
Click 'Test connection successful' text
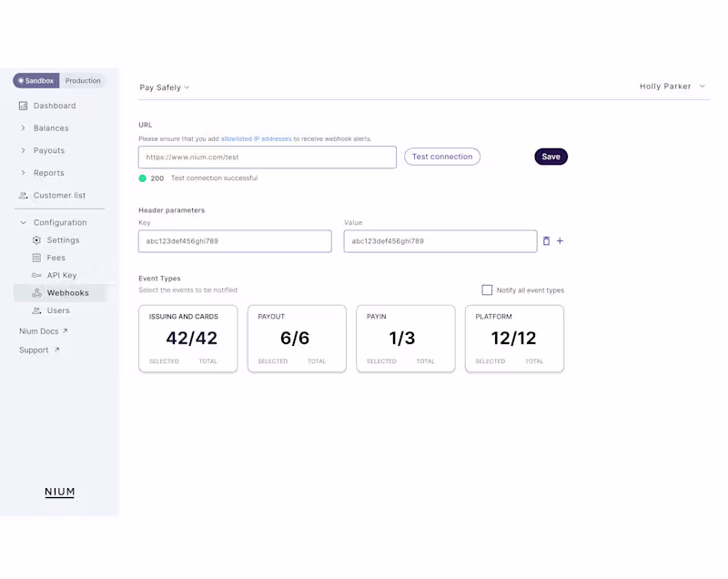(x=214, y=178)
